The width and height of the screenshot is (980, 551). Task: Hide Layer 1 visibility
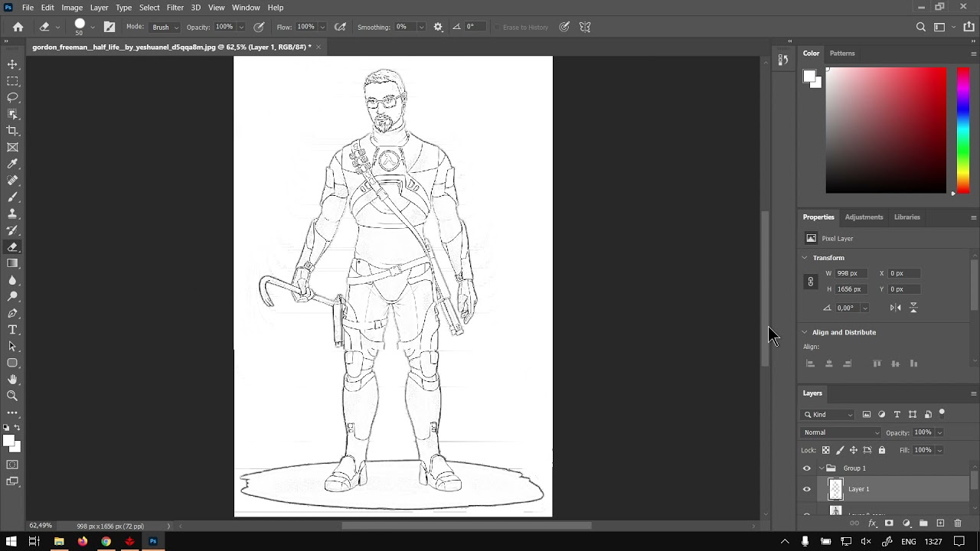click(x=806, y=489)
